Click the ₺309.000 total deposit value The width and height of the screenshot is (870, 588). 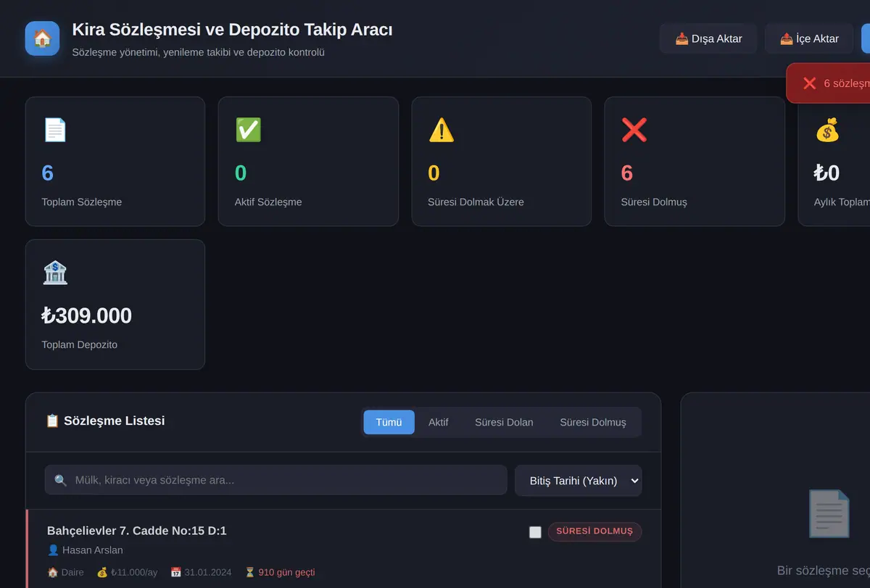click(x=87, y=315)
